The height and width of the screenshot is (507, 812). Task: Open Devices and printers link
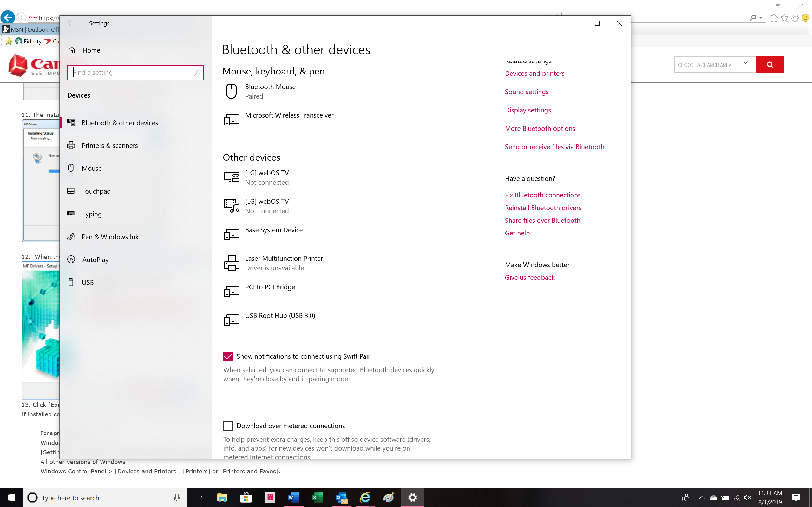[x=534, y=74]
